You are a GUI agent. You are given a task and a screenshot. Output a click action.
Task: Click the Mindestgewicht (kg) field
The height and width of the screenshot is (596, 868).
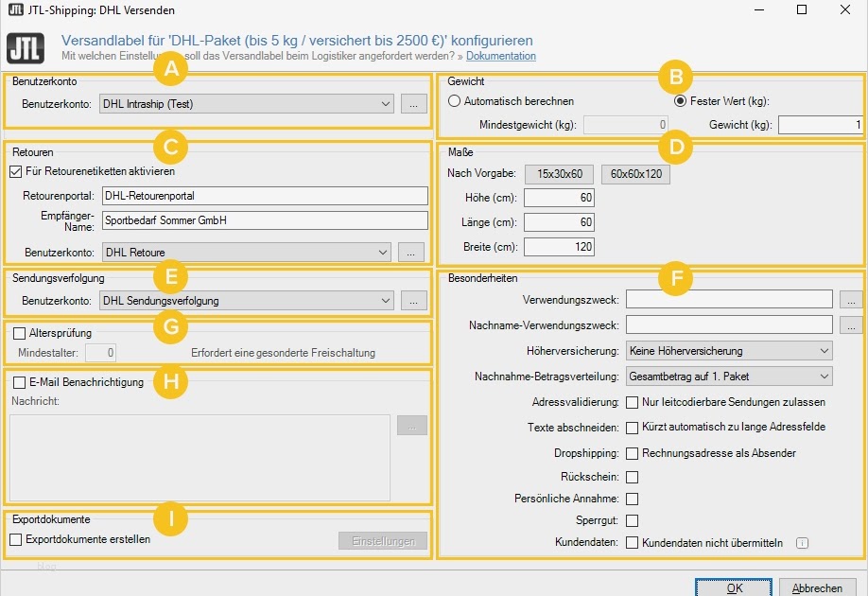coord(626,125)
